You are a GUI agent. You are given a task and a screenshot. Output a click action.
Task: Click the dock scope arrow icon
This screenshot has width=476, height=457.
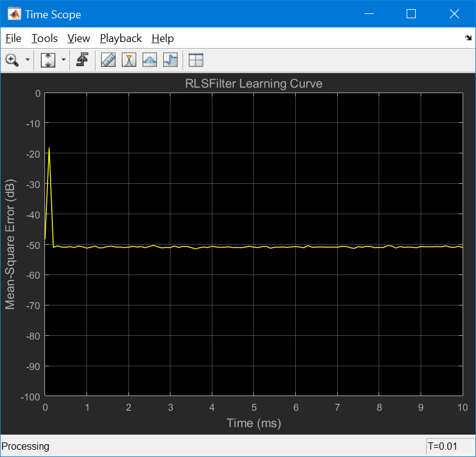[469, 38]
